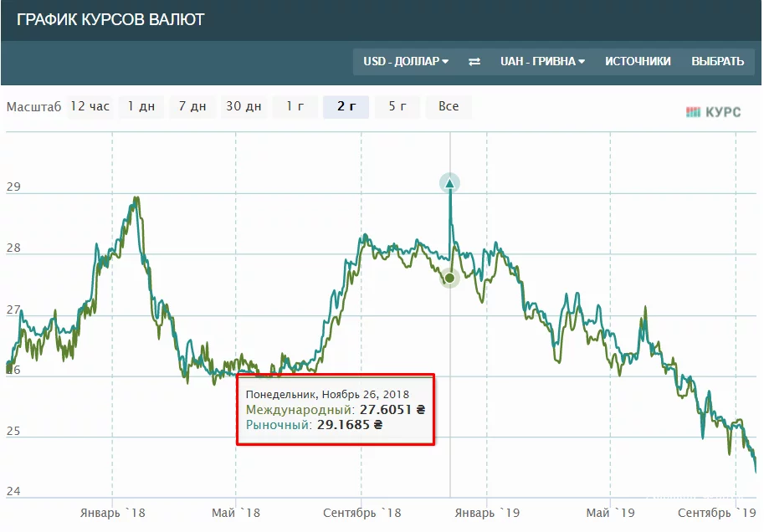Click the teal triangle market rate marker
764x532 pixels.
coord(449,184)
